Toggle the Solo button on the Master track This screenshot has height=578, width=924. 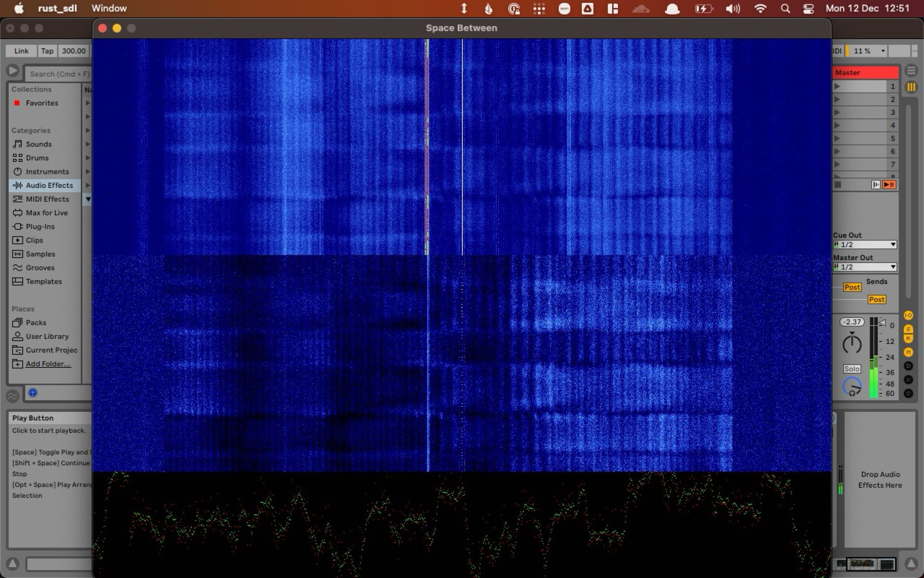pyautogui.click(x=851, y=368)
